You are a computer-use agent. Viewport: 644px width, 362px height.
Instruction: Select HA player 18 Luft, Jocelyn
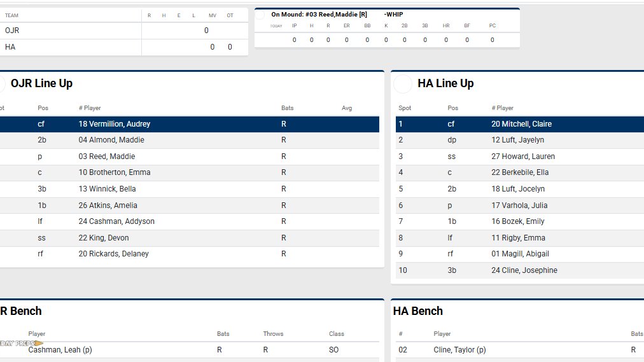518,189
